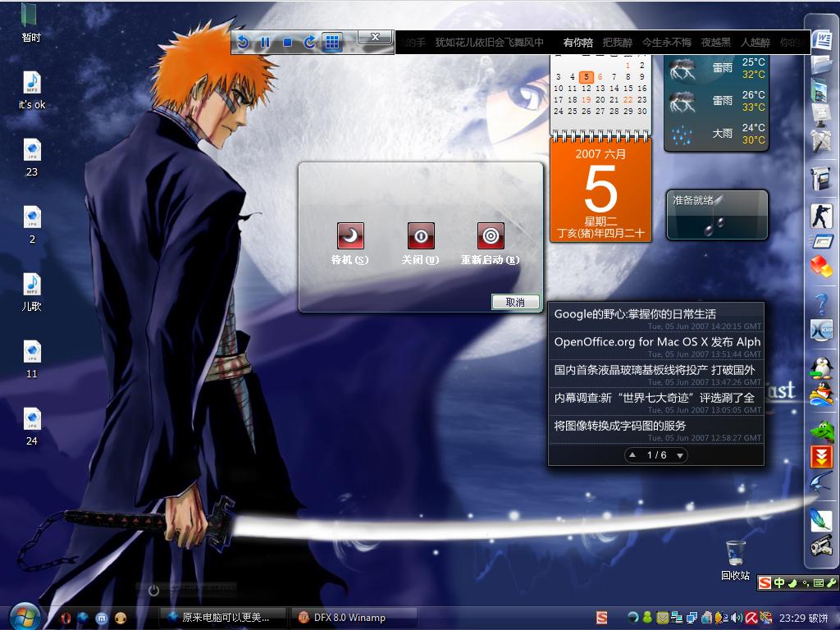Switch to the 原来电脑可以更美 taskbar window
Image resolution: width=840 pixels, height=630 pixels.
tap(223, 618)
